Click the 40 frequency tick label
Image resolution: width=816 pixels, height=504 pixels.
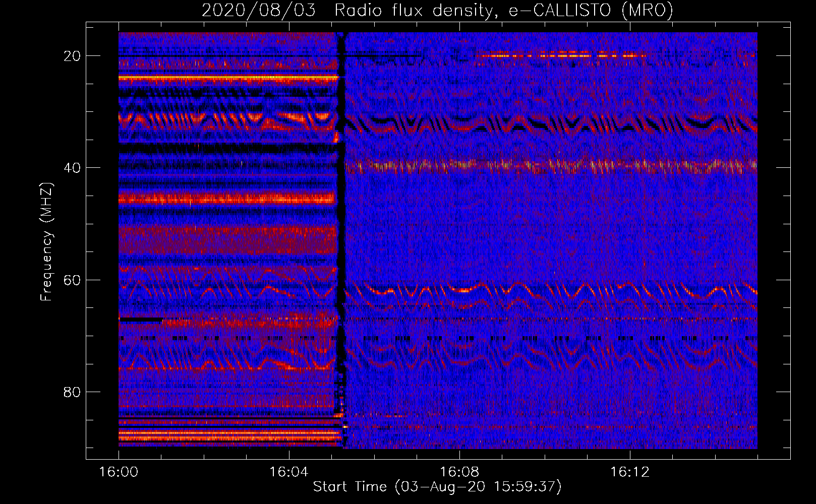tap(72, 168)
